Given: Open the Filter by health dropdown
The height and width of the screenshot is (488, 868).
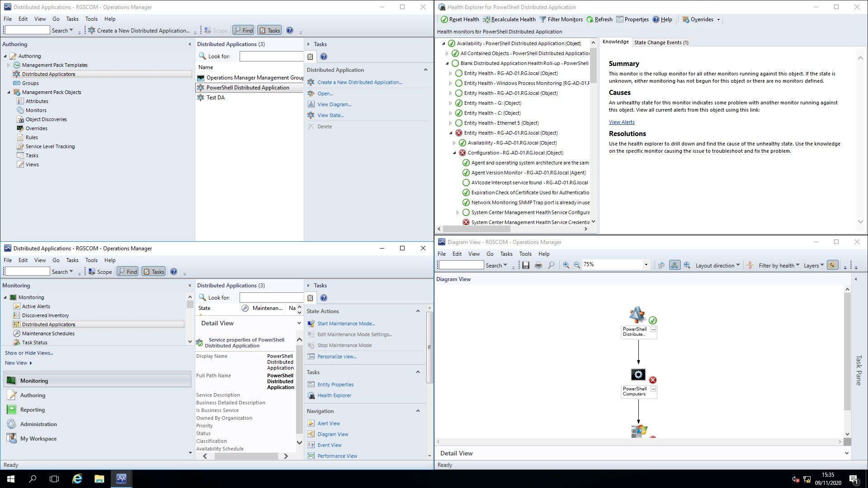Looking at the screenshot, I should click(779, 265).
